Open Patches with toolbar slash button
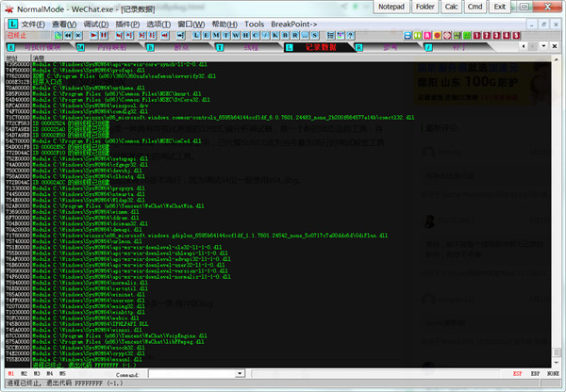 266,36
